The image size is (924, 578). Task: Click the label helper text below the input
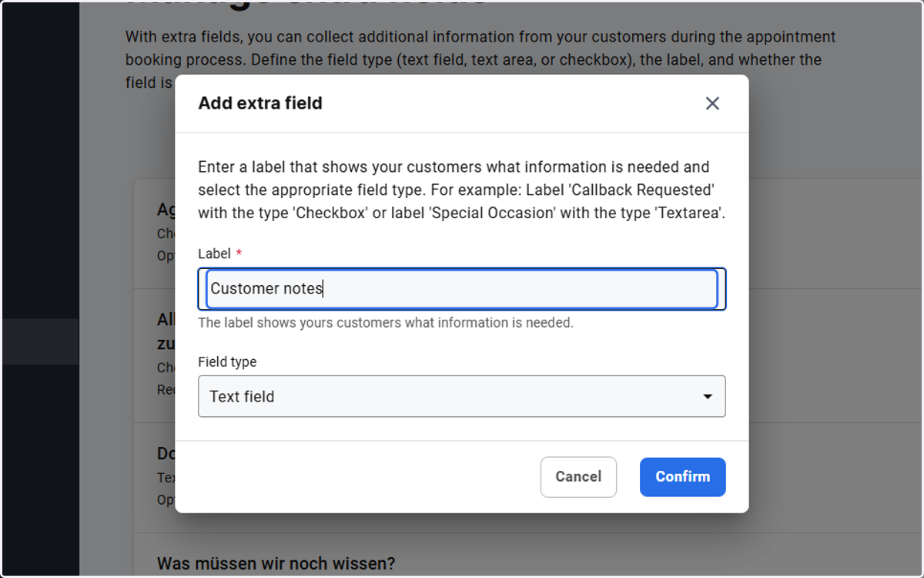tap(386, 323)
